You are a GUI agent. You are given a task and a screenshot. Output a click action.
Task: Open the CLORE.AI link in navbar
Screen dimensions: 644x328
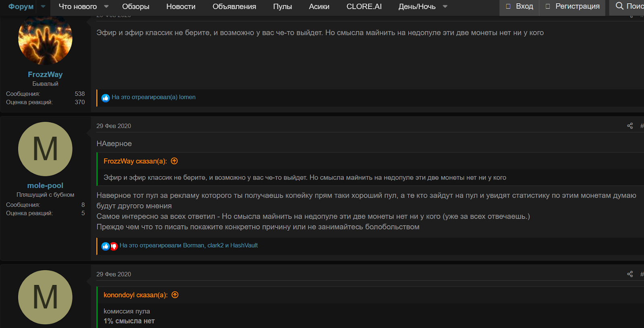click(364, 6)
